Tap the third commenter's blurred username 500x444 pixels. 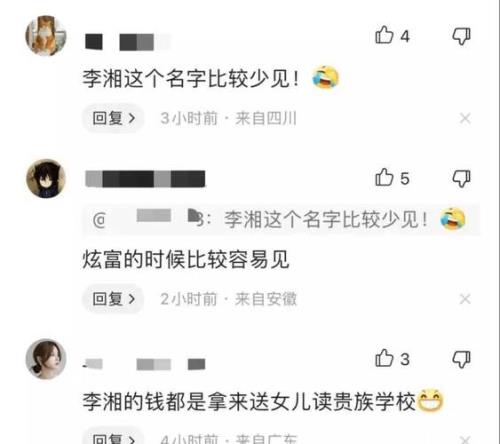click(144, 364)
